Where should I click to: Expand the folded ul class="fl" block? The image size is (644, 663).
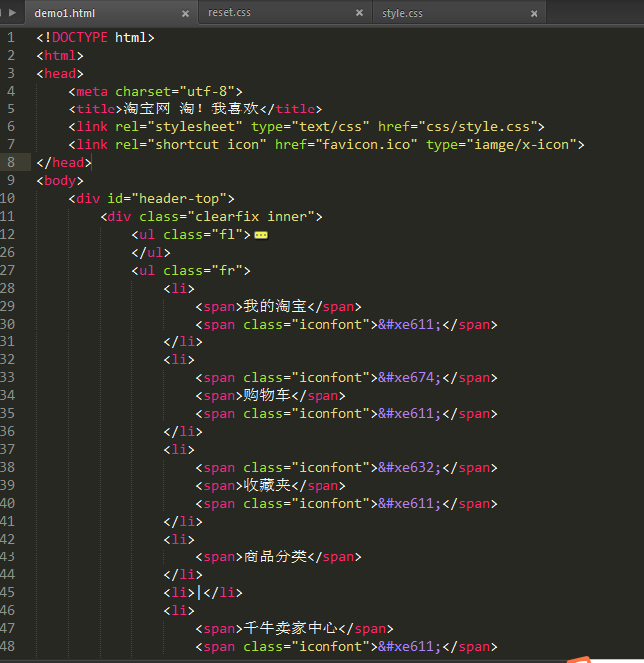(261, 235)
